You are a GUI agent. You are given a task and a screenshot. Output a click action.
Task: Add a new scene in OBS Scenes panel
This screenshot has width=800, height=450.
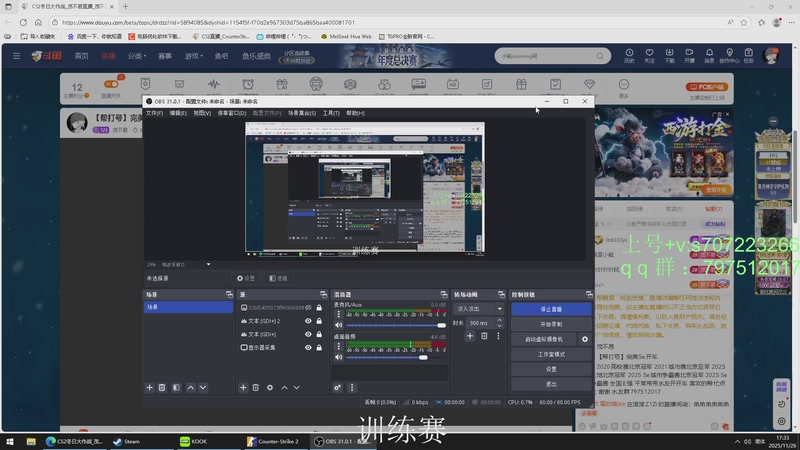[x=149, y=388]
